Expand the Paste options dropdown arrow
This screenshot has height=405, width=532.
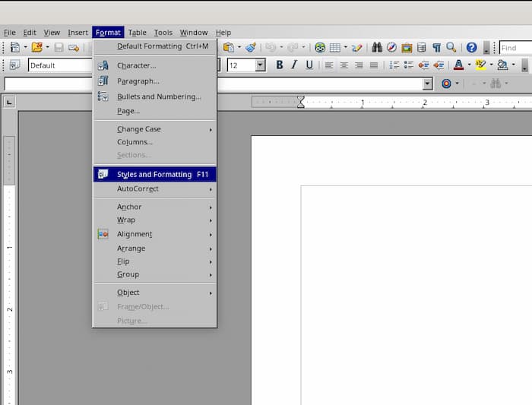(239, 47)
